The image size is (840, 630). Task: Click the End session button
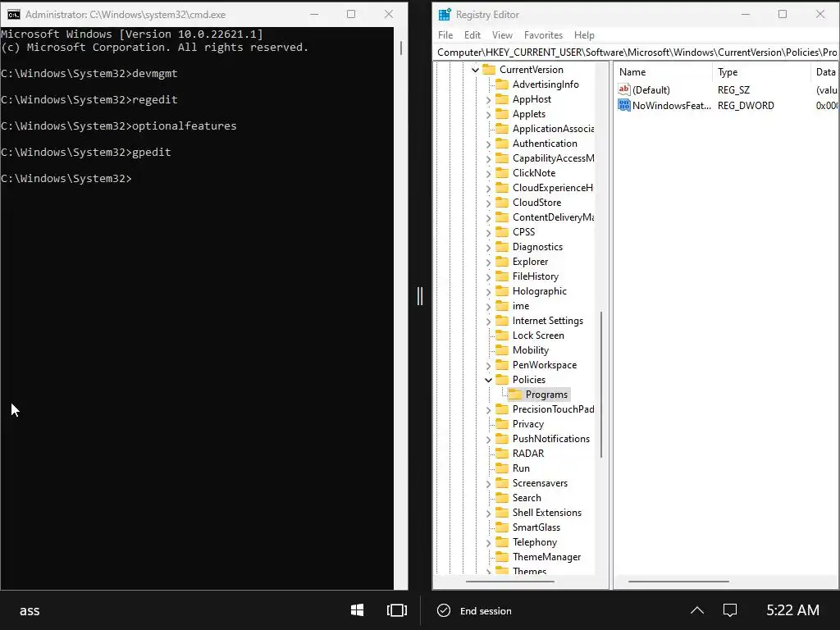pyautogui.click(x=475, y=610)
